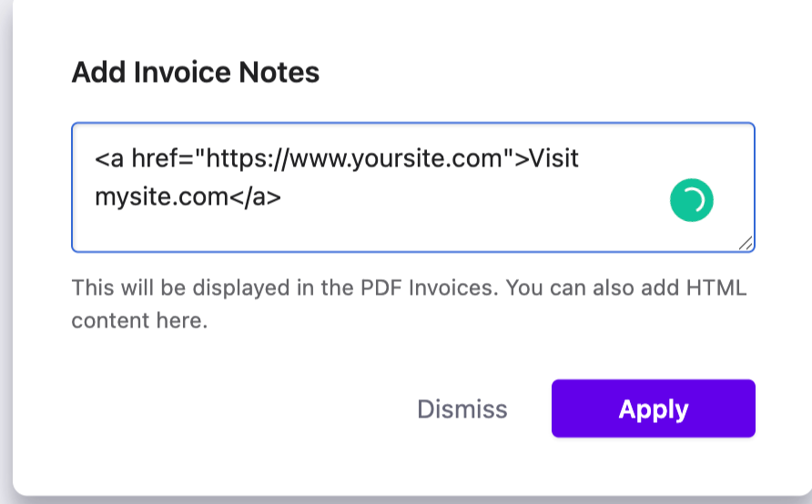The height and width of the screenshot is (504, 812).
Task: Focus the invoice notes text area
Action: [x=412, y=187]
